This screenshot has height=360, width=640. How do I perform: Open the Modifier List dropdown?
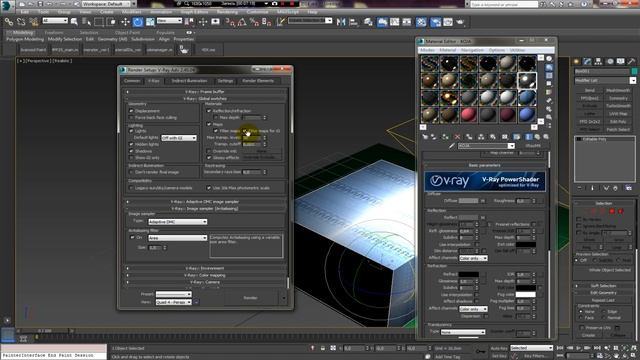point(605,80)
